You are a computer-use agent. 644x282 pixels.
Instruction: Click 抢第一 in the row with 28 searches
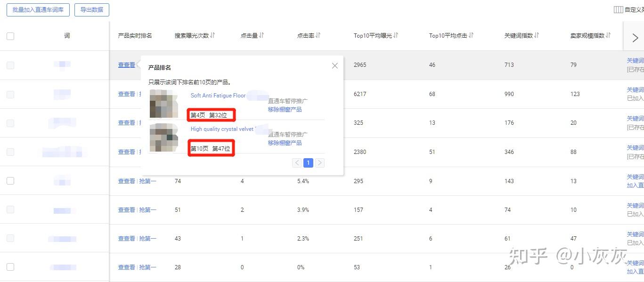click(147, 267)
